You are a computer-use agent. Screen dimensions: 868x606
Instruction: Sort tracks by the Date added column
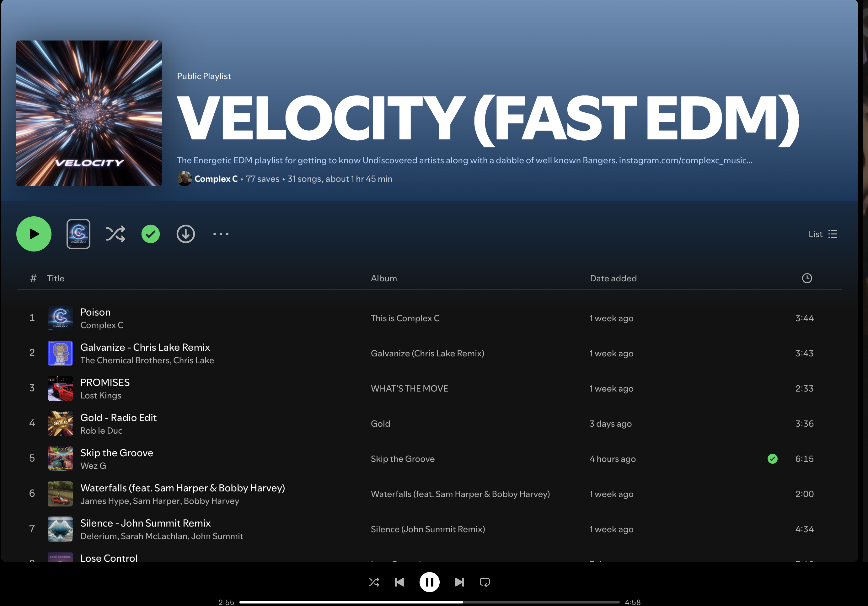click(613, 279)
